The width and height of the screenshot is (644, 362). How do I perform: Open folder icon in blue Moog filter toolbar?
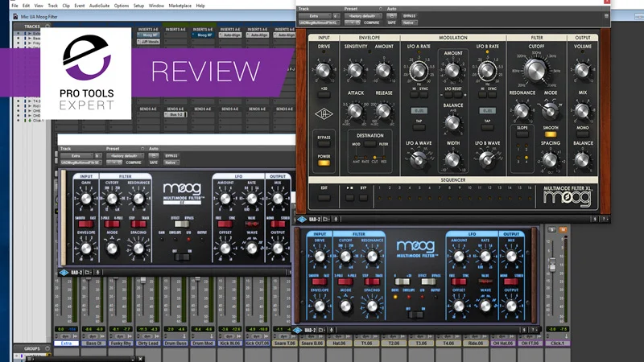(322, 330)
